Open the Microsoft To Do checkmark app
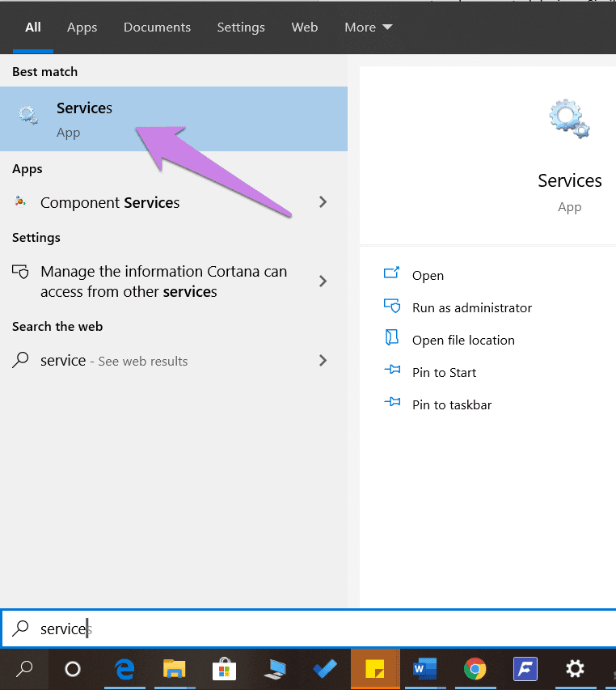616x690 pixels. [323, 669]
